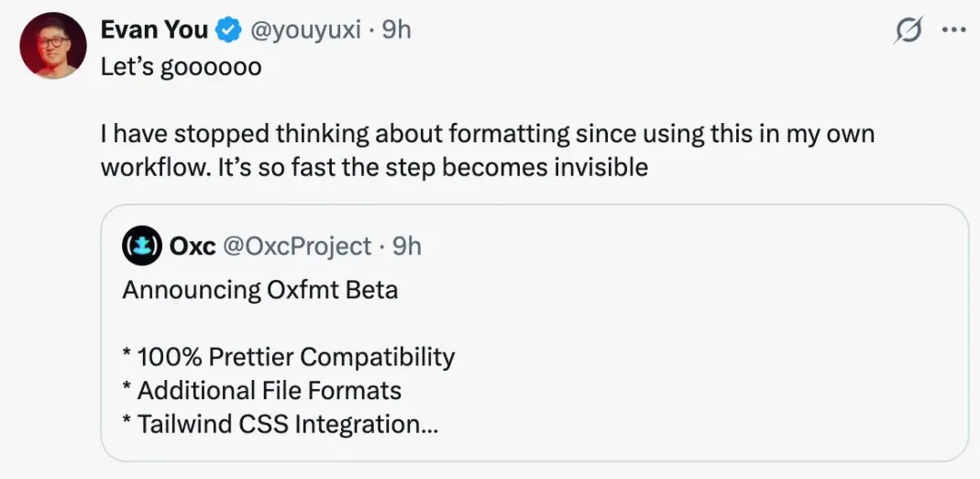Click the @OxcProject handle

(x=297, y=246)
